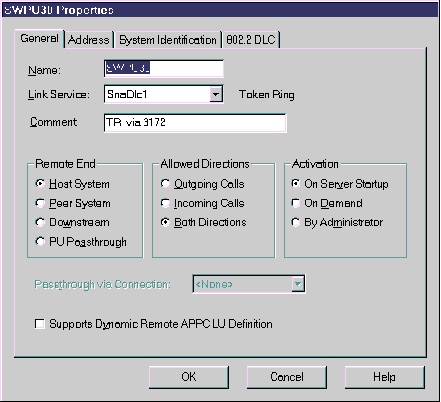Switch to the Address tab
The height and width of the screenshot is (402, 441).
89,40
